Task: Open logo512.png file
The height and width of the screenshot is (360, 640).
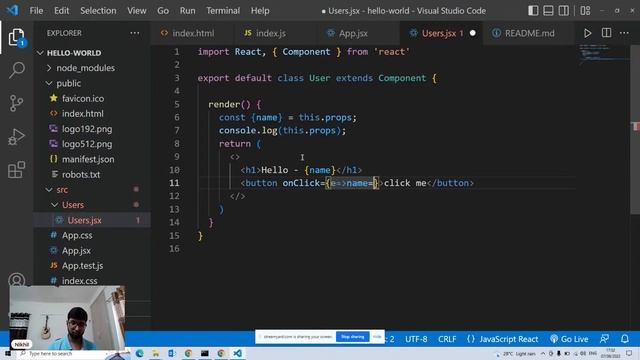Action: click(87, 144)
